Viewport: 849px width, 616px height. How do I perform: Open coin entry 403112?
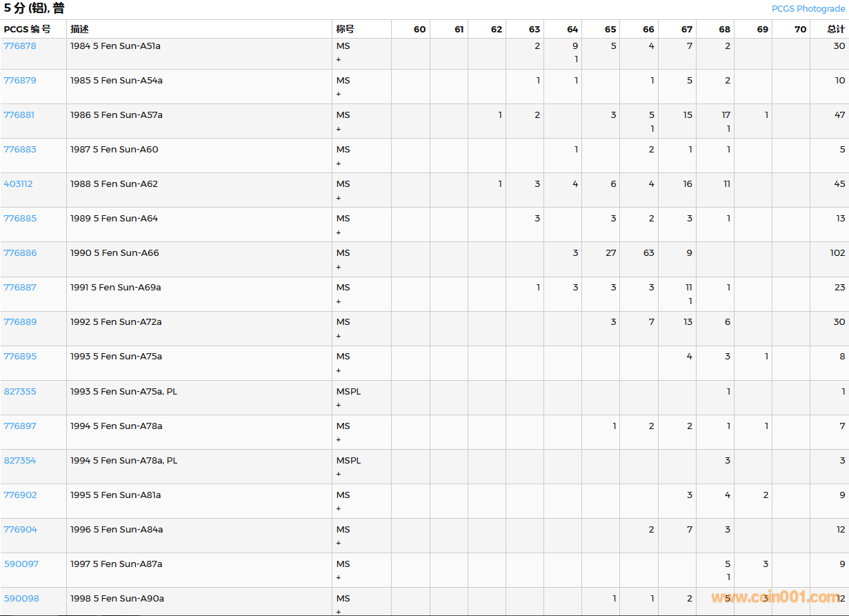(19, 184)
